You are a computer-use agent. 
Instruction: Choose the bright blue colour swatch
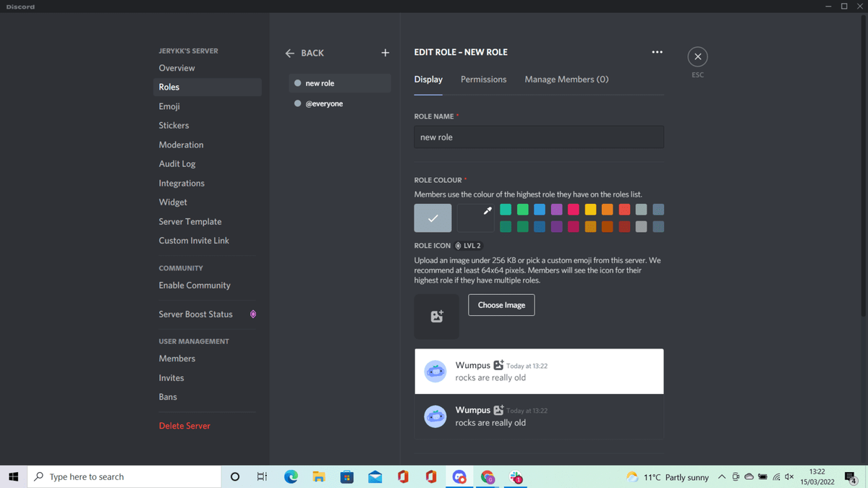click(x=540, y=210)
